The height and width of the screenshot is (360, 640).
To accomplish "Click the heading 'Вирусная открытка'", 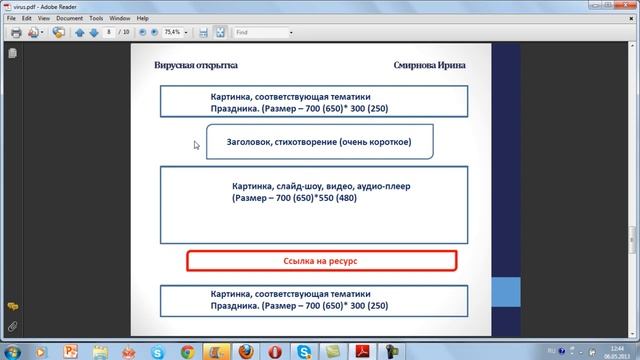I will click(x=196, y=65).
